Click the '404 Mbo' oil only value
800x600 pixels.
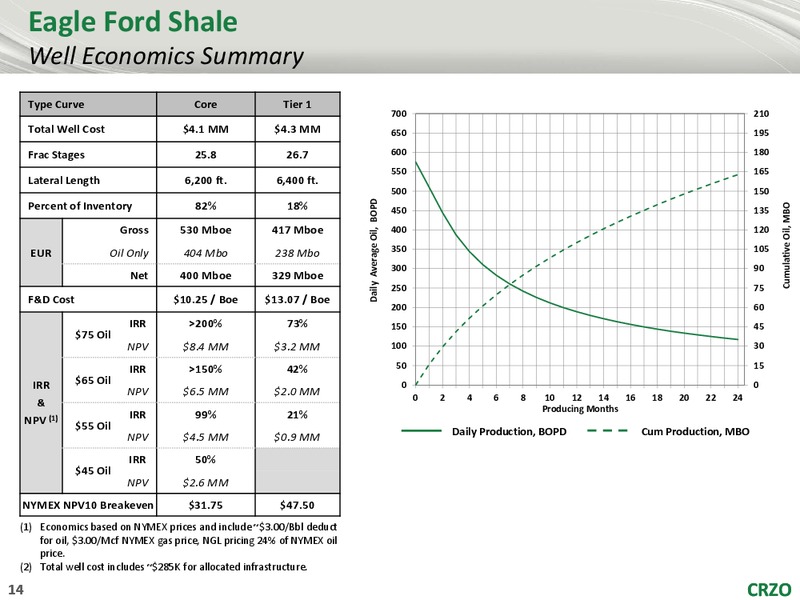(206, 253)
